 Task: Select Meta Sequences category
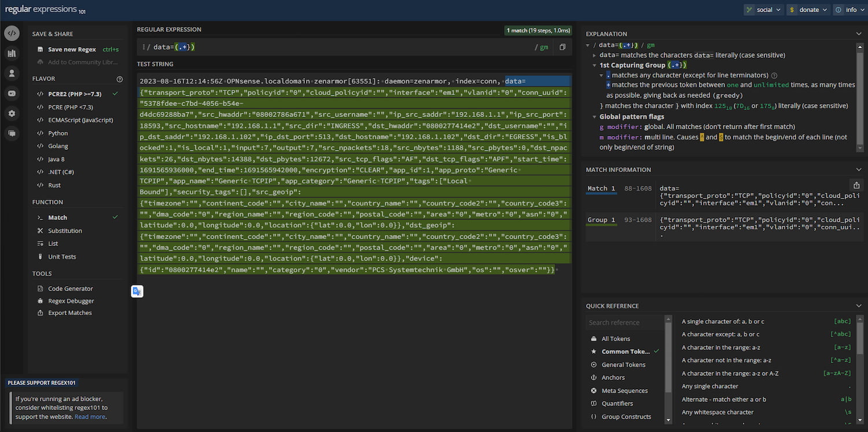[624, 391]
